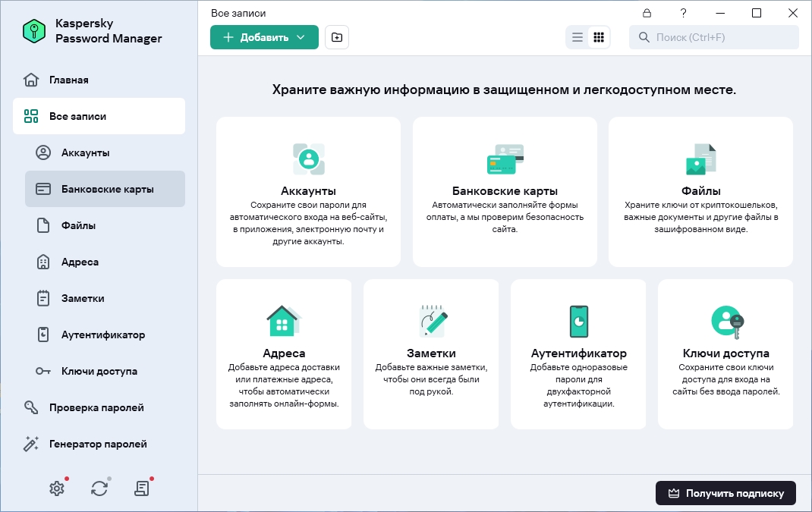This screenshot has width=812, height=512.
Task: Open help with the question mark
Action: (684, 13)
